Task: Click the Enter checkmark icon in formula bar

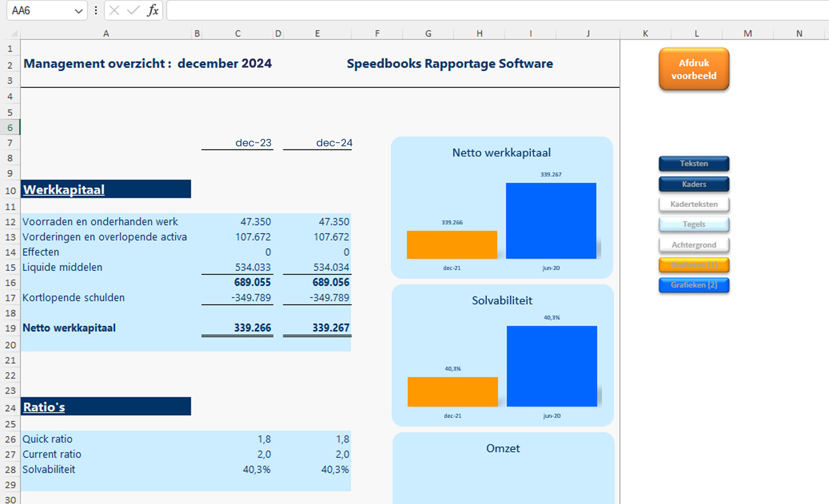Action: tap(134, 11)
